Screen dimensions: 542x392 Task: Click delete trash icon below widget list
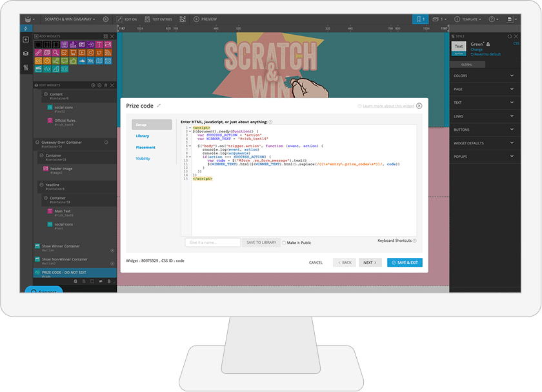pos(109,282)
